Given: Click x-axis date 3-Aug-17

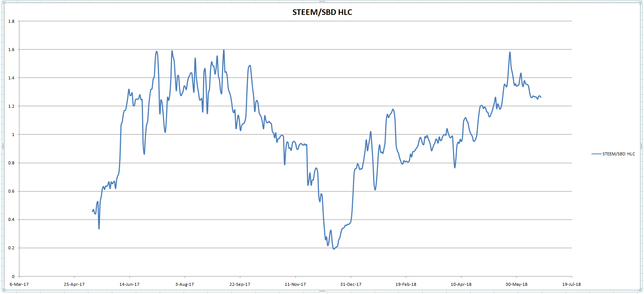Looking at the screenshot, I should (x=185, y=284).
